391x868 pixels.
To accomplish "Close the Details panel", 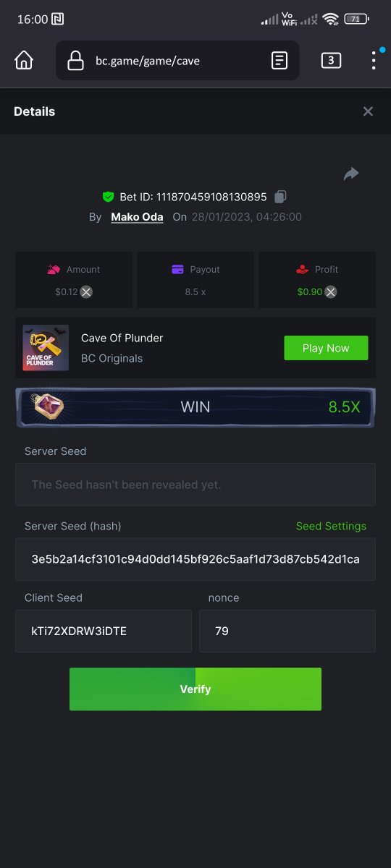I will click(x=368, y=111).
